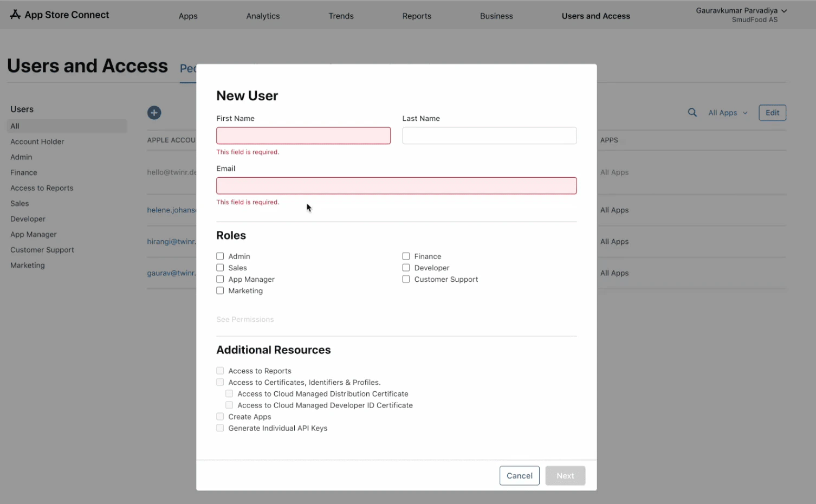Click the App Store Connect logo

tap(60, 15)
